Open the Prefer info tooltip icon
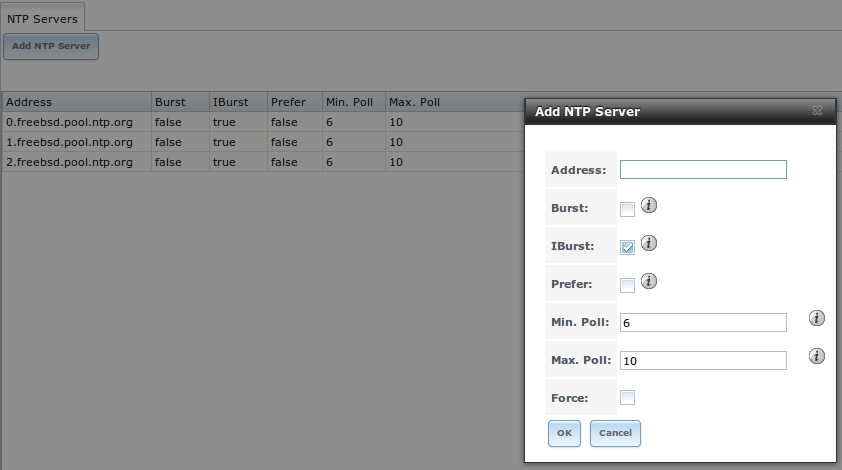 (649, 281)
